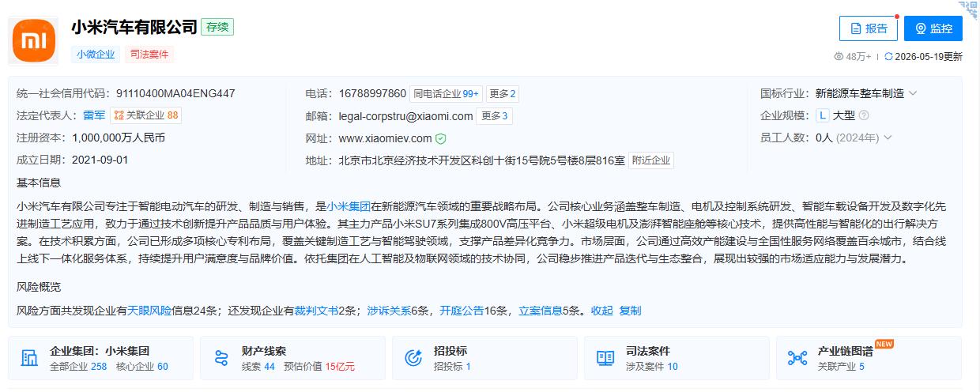Open 全部企业 258 count

click(78, 367)
